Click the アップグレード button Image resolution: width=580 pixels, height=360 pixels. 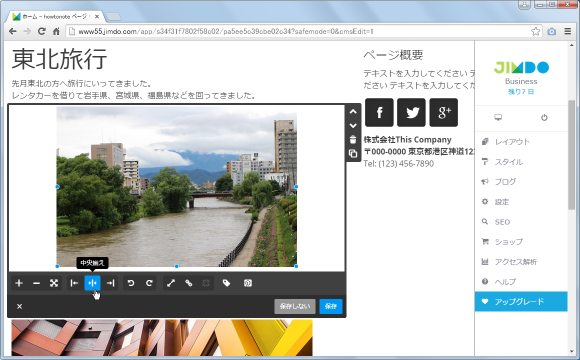521,302
